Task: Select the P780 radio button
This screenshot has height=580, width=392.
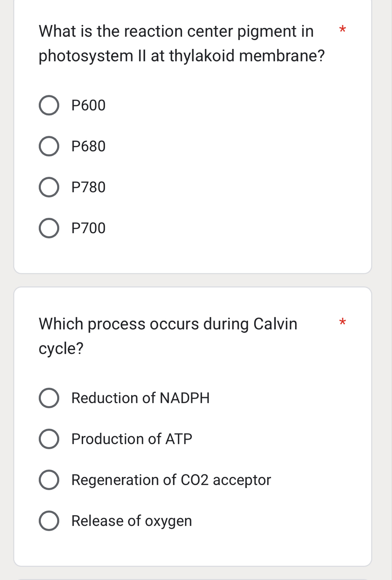Action: (x=49, y=187)
